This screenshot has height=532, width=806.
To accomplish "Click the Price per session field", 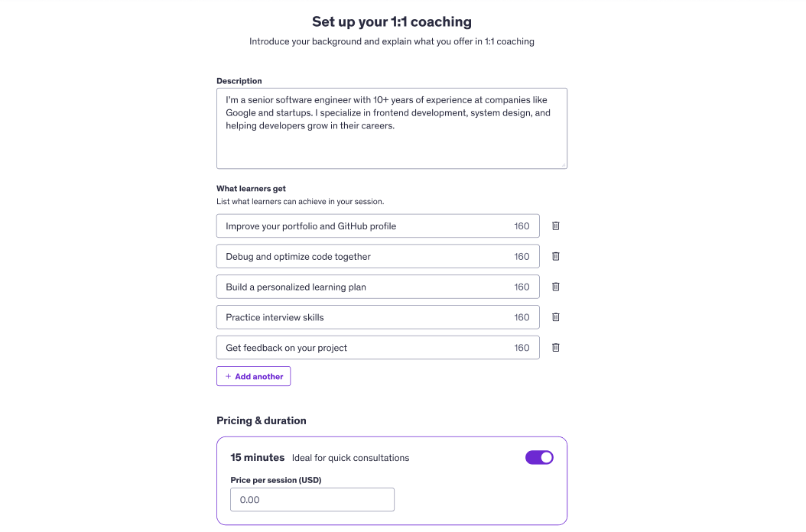I will 312,499.
